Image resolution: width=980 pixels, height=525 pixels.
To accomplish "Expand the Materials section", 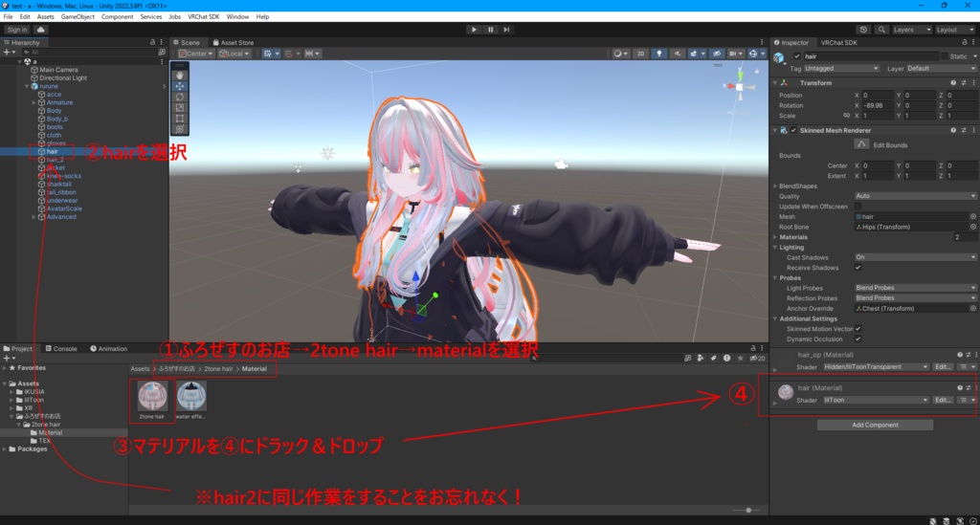I will click(x=775, y=237).
